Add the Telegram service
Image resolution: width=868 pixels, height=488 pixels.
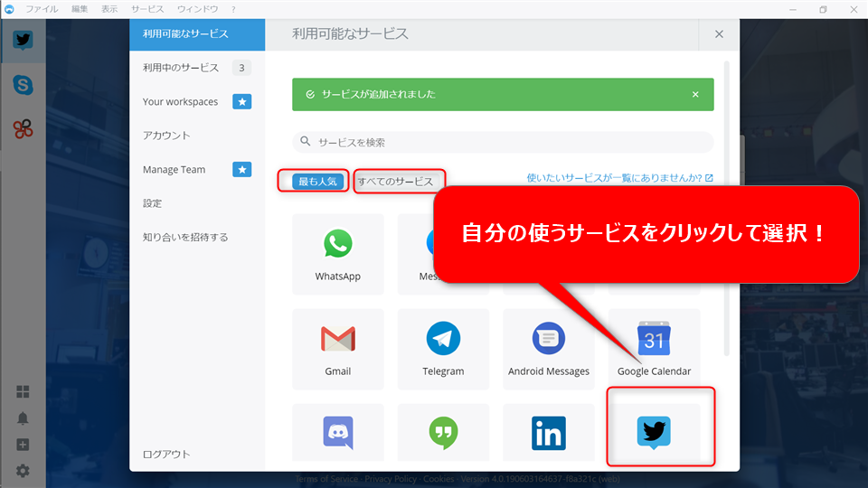443,349
